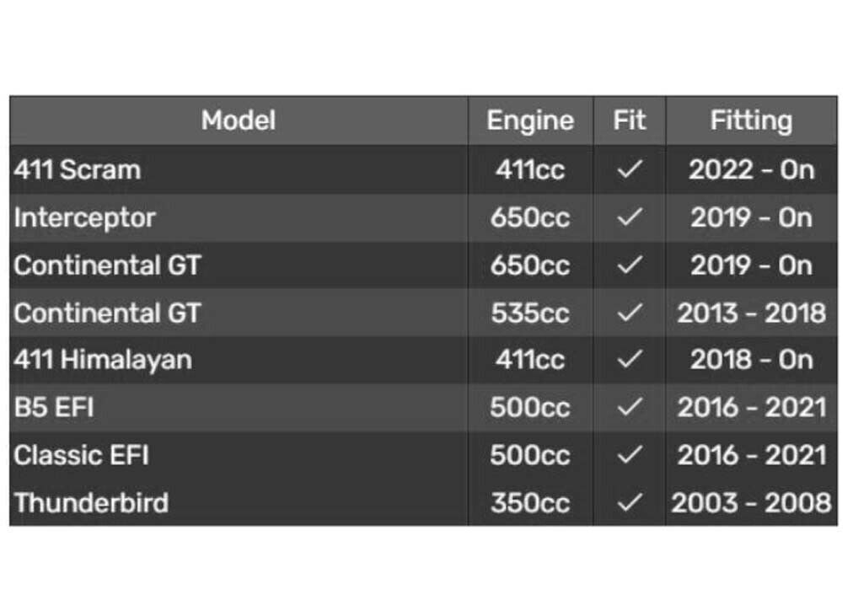The image size is (853, 616).
Task: Select the Thunderbird model name
Action: click(91, 503)
